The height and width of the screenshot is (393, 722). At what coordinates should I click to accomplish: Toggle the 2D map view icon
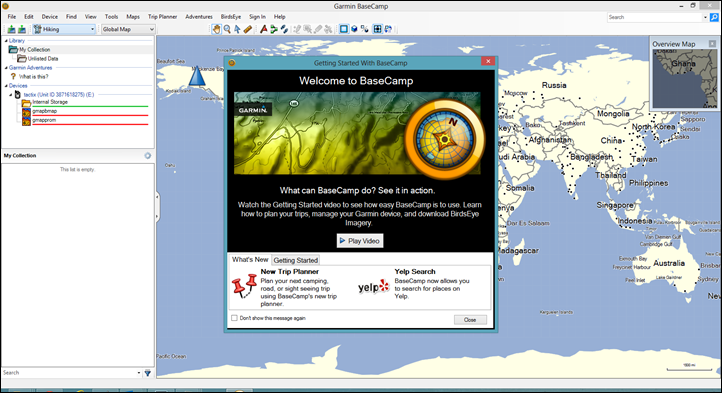coord(344,29)
